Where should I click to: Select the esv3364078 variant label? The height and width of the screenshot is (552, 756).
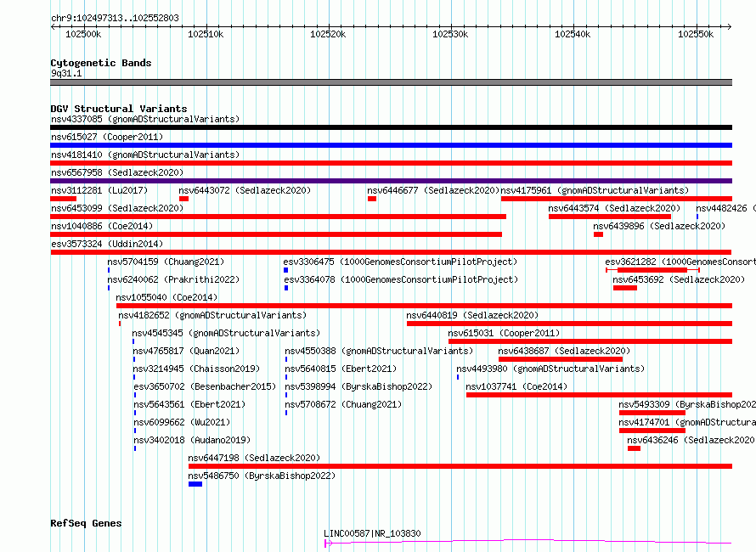401,279
